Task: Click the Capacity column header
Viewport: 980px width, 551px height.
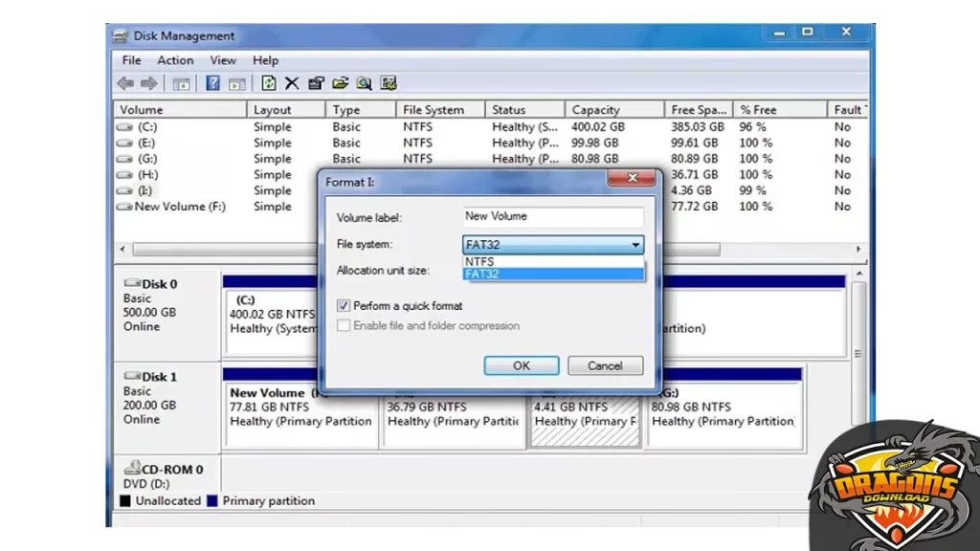Action: [595, 110]
